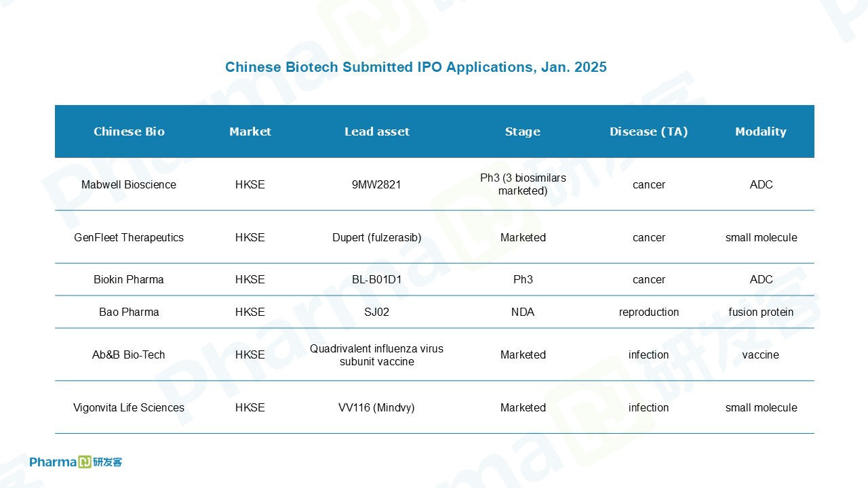Viewport: 868px width, 488px height.
Task: Click the 'Lead asset' column header
Action: [377, 131]
